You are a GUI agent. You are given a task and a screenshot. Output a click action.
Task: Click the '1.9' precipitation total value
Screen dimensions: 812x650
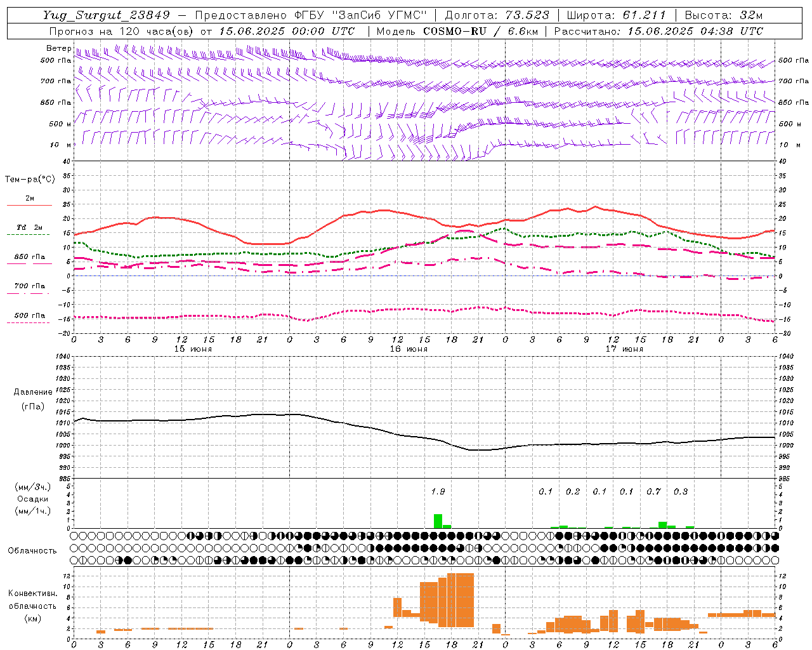click(x=438, y=491)
